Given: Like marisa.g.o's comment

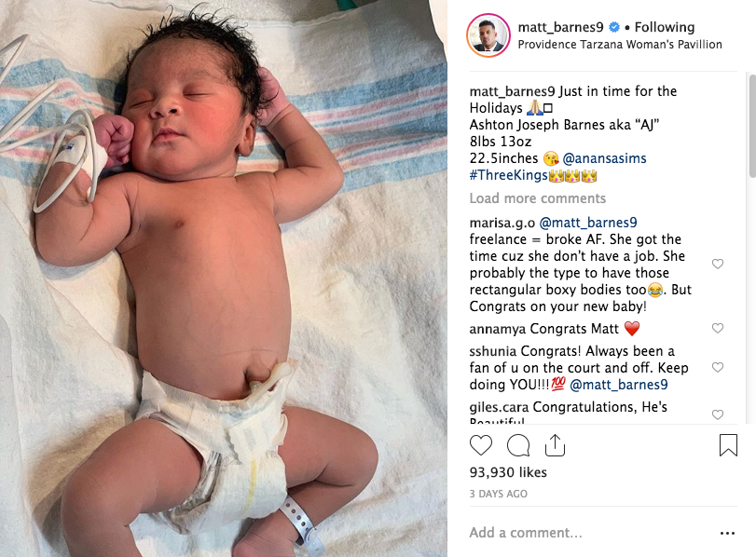Looking at the screenshot, I should tap(718, 264).
